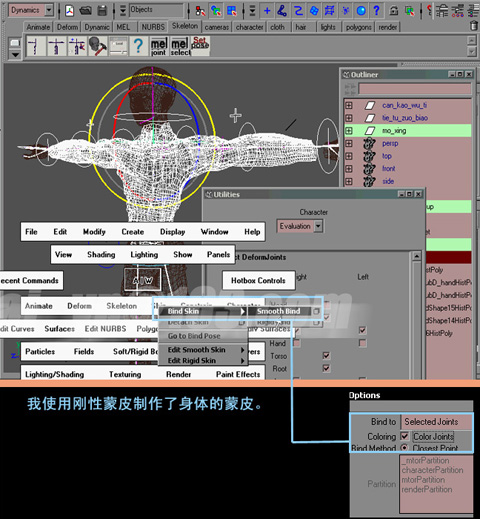Open the Dynamics menu set dropdown

(x=49, y=10)
